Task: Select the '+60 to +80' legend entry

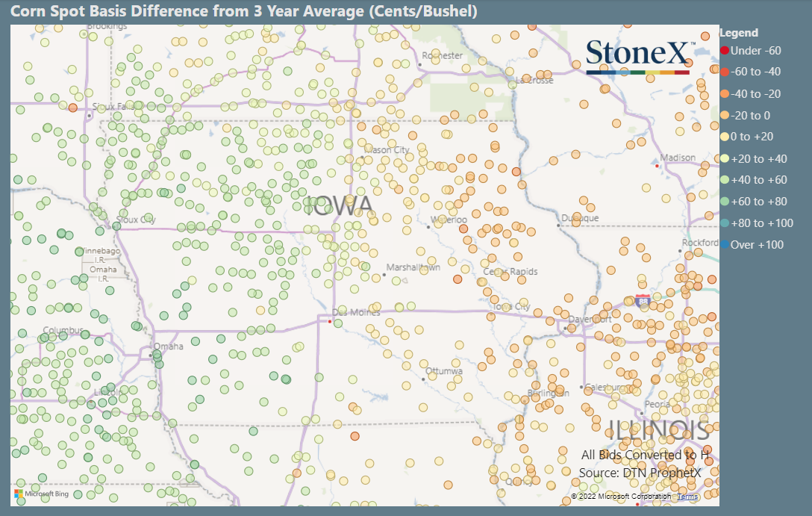Action: [x=754, y=202]
